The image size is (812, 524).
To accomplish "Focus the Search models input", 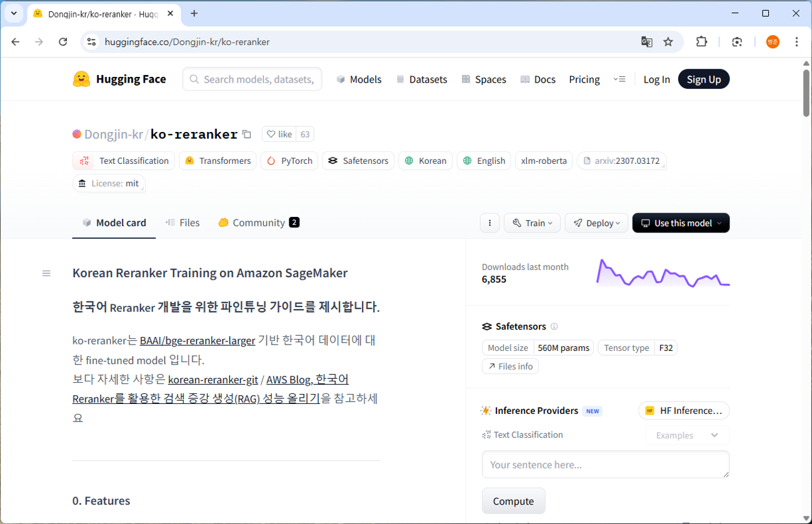I will [253, 79].
